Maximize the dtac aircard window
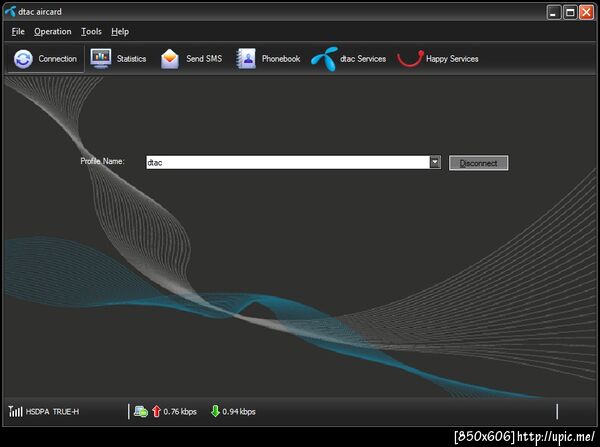 570,13
